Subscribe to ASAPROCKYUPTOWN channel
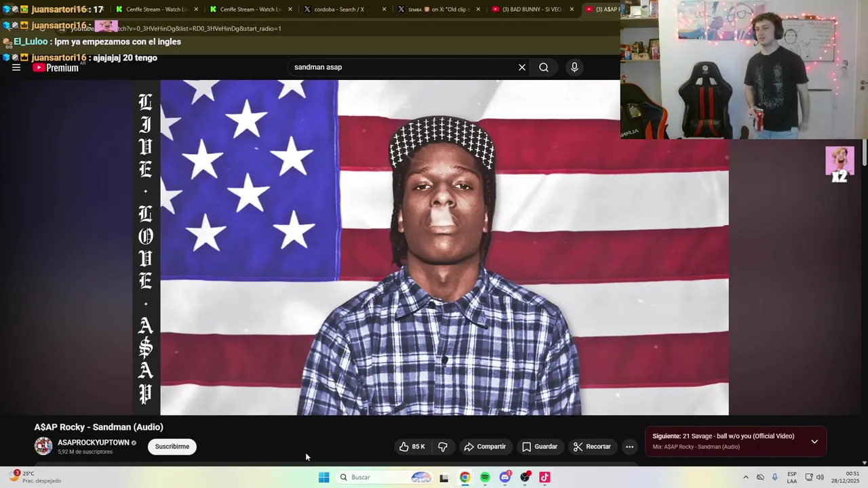Viewport: 868px width, 488px height. 172,447
